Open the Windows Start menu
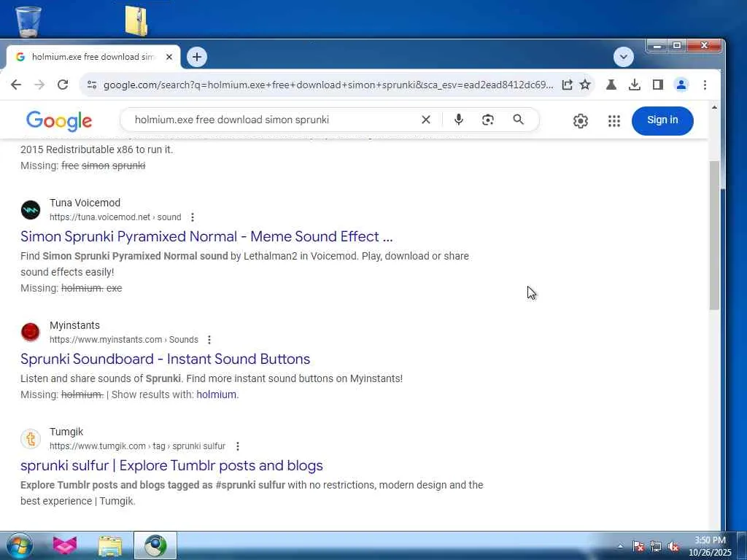 (20, 545)
